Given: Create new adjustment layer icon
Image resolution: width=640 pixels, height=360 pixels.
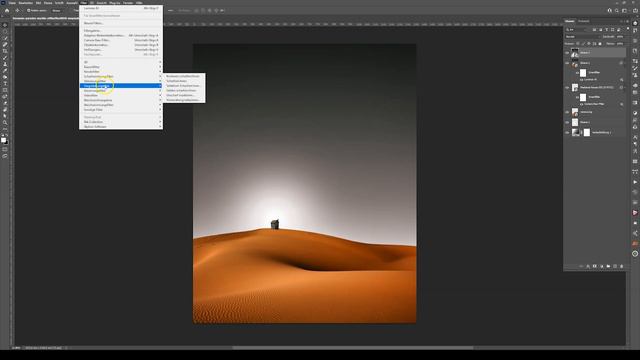Looking at the screenshot, I should click(x=601, y=266).
